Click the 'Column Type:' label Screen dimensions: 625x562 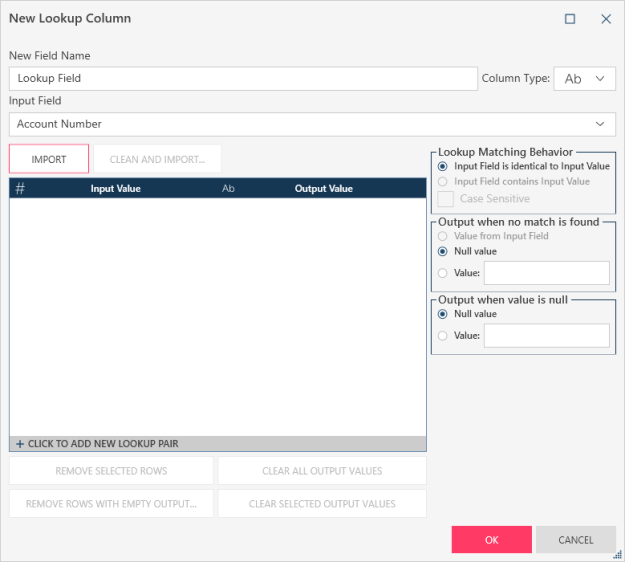click(515, 78)
